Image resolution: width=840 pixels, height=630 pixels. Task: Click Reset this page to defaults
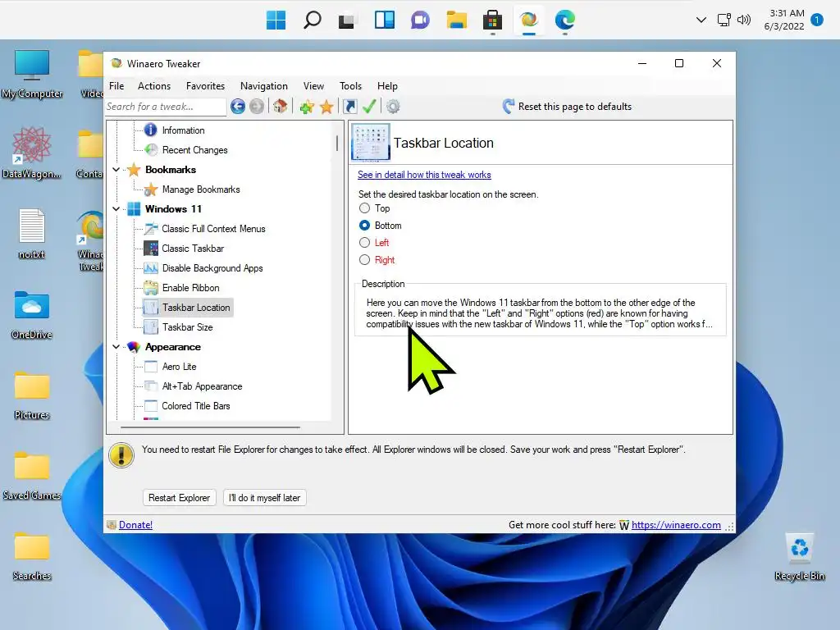point(575,107)
